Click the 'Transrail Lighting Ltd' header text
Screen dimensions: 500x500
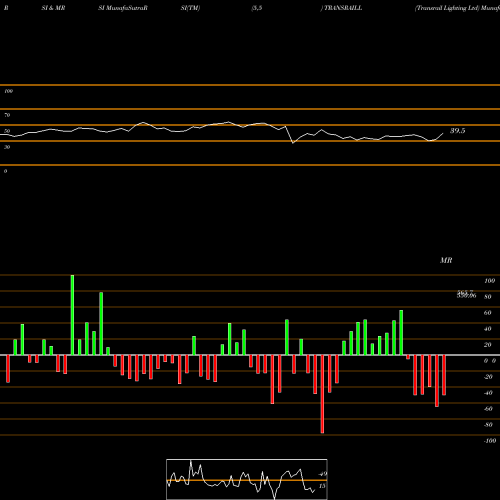pos(447,8)
